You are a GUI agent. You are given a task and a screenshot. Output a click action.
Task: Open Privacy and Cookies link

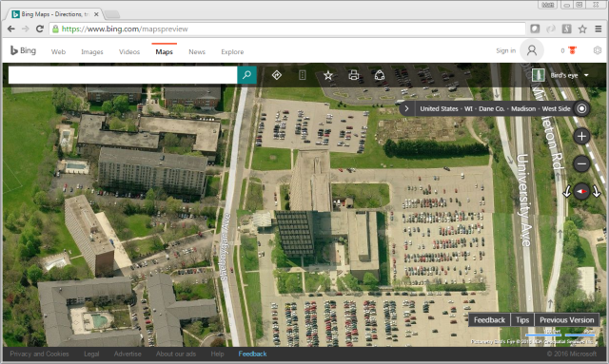tap(39, 354)
